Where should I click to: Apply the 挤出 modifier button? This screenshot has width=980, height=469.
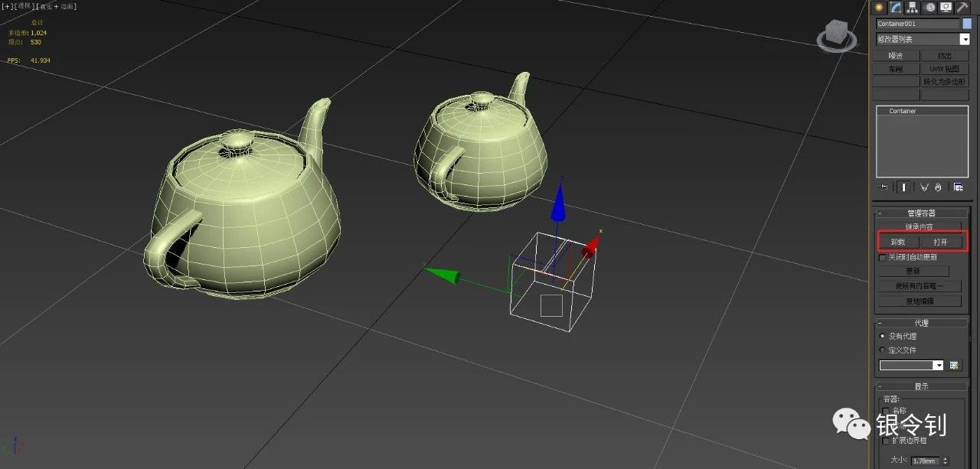[945, 56]
